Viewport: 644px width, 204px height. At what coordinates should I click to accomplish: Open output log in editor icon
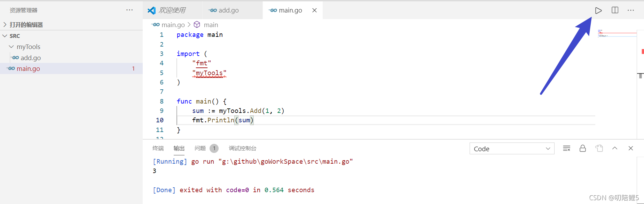pos(599,148)
